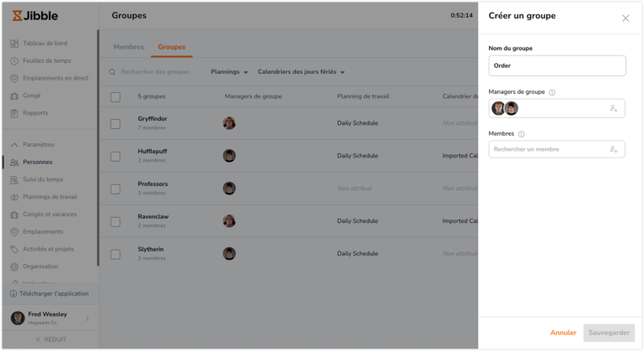
Task: Click the Sauvegarder button
Action: (x=609, y=333)
